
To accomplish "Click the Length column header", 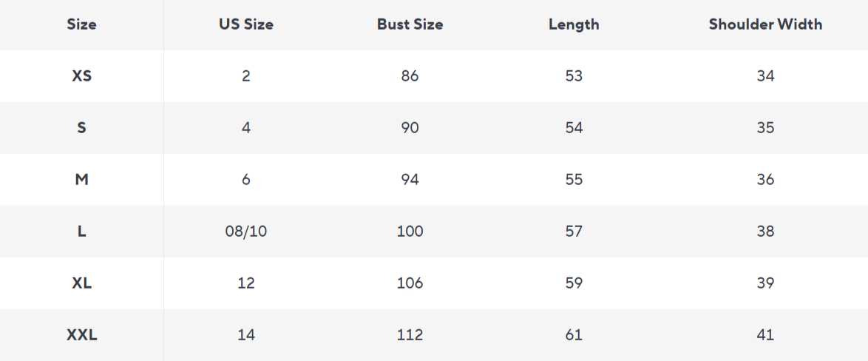I will click(574, 24).
